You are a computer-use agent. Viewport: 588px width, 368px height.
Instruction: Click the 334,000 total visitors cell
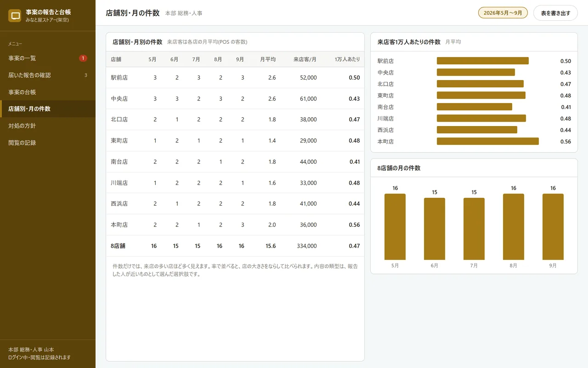307,246
